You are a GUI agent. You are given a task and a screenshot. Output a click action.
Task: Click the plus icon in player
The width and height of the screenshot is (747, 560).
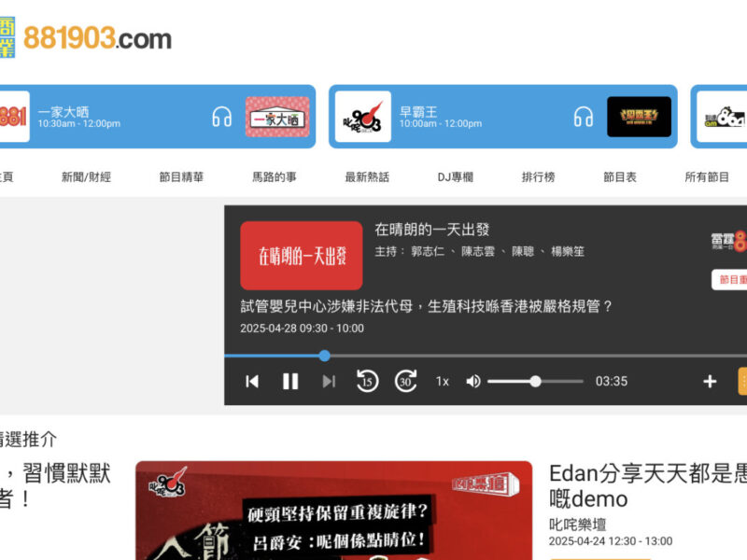pos(710,381)
